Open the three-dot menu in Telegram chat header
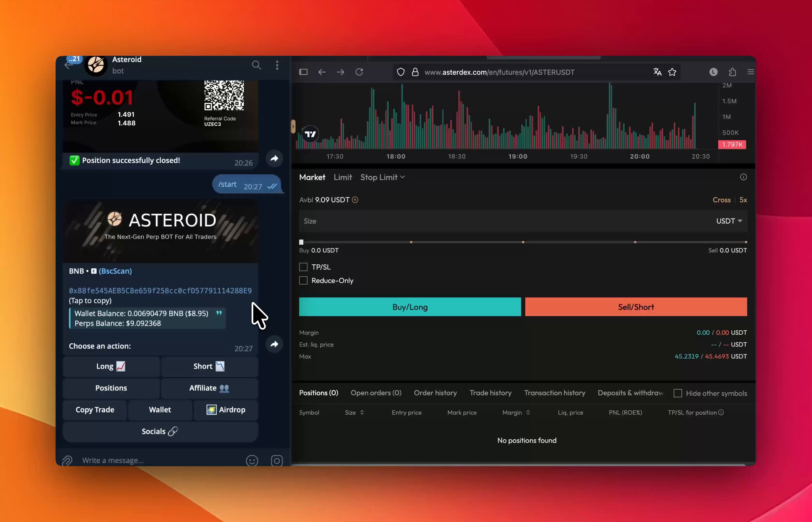This screenshot has height=522, width=812. pyautogui.click(x=277, y=65)
